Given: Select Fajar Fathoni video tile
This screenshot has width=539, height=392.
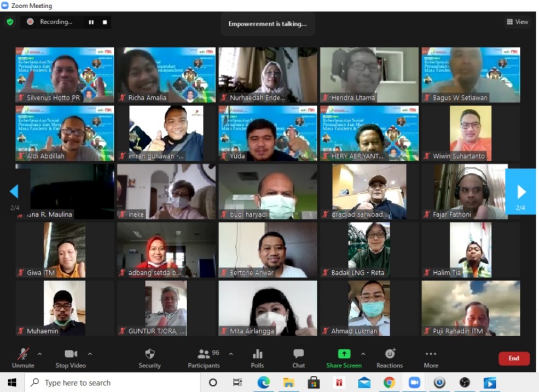Looking at the screenshot, I should pyautogui.click(x=464, y=192).
